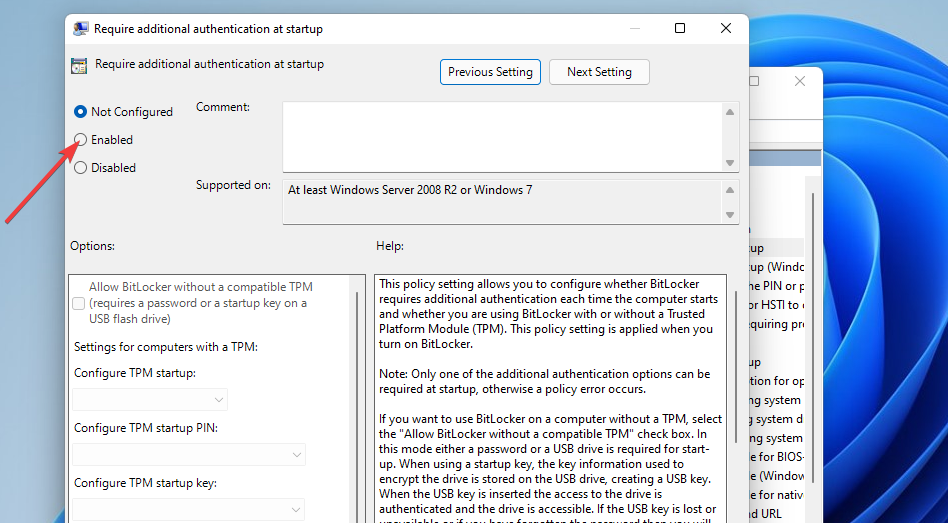Click Supported on box scroll down arrow
The width and height of the screenshot is (948, 523).
click(x=730, y=215)
